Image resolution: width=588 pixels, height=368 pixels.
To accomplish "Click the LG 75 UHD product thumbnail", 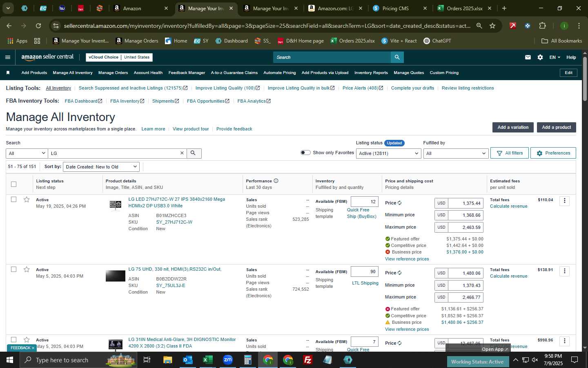I will pos(116,276).
